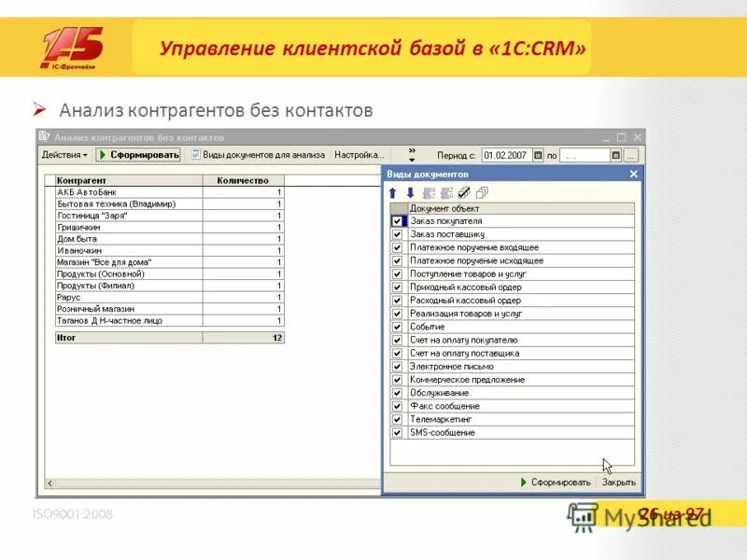The image size is (747, 560).
Task: Disable Расходный кассовый ордер checkbox
Action: [x=397, y=301]
